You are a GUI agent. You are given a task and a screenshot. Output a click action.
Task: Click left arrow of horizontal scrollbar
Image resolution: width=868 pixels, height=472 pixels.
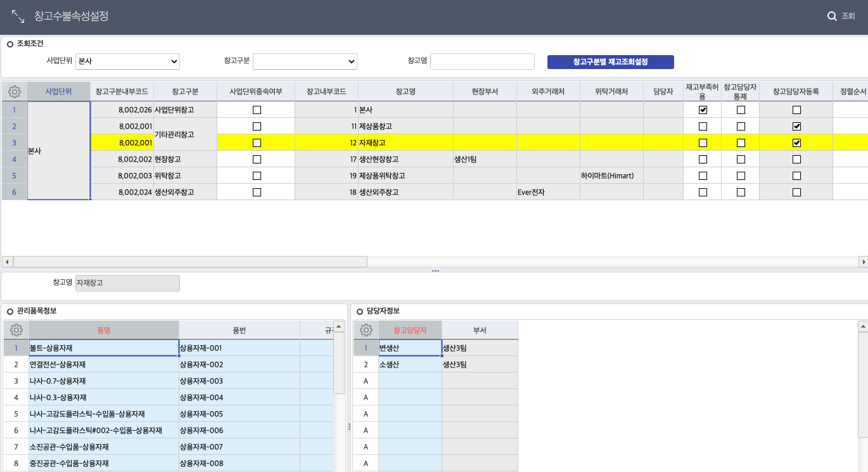pyautogui.click(x=7, y=262)
